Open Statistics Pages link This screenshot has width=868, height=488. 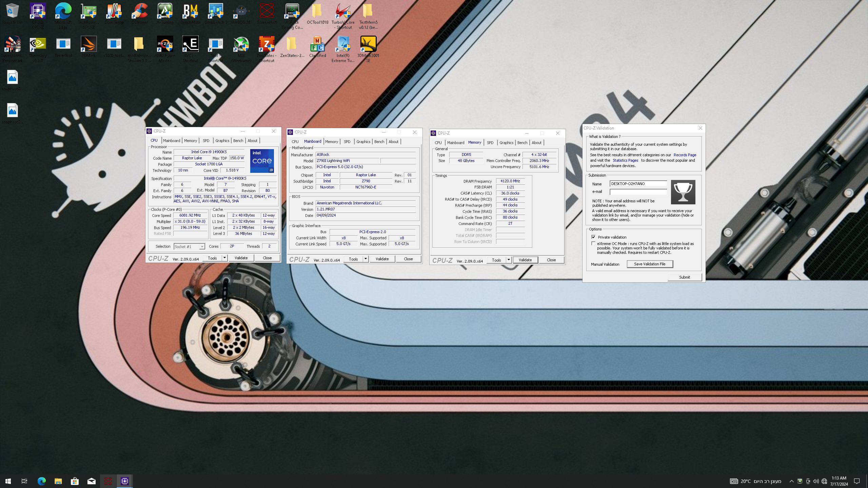coord(625,160)
